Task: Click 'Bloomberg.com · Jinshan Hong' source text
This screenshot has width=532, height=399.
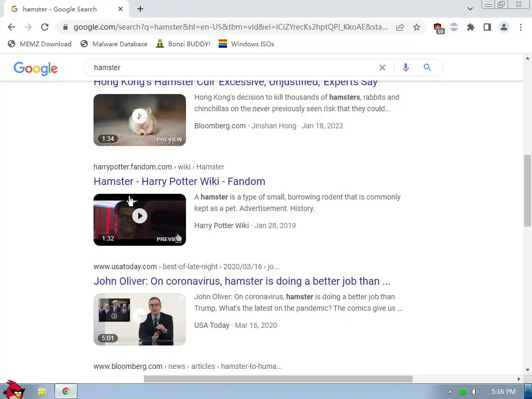Action: (245, 126)
